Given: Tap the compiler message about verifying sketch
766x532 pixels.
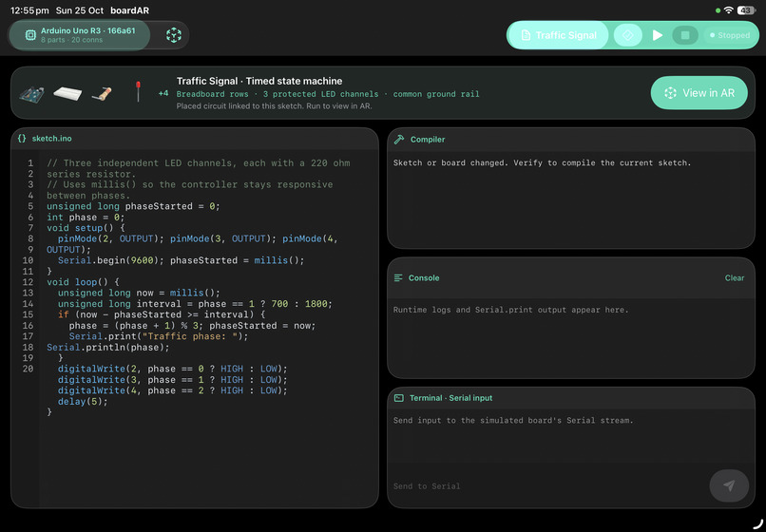Looking at the screenshot, I should tap(543, 162).
